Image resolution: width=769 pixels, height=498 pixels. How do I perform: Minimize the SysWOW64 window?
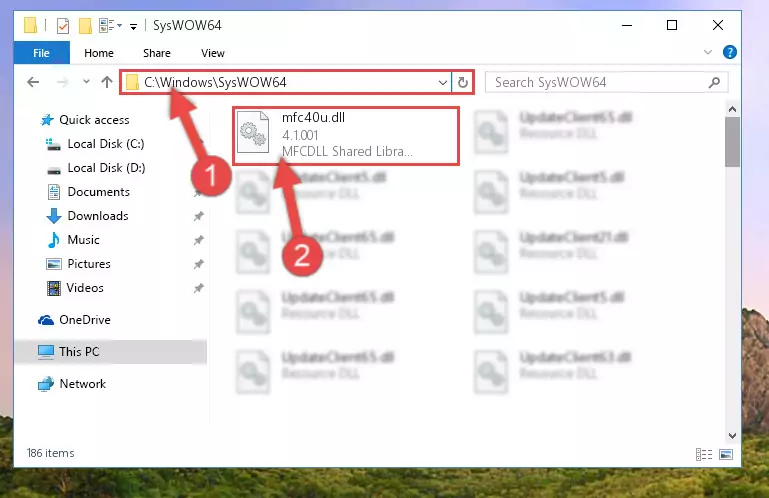[x=627, y=25]
